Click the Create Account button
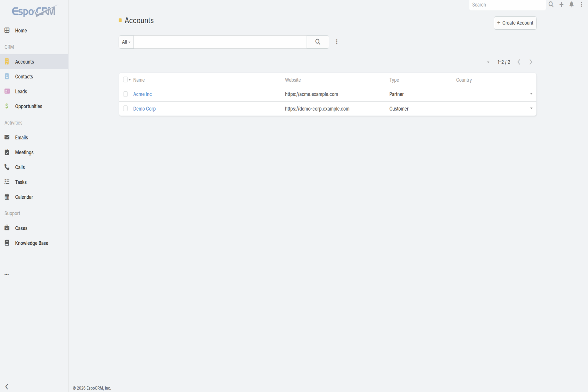 coord(515,23)
